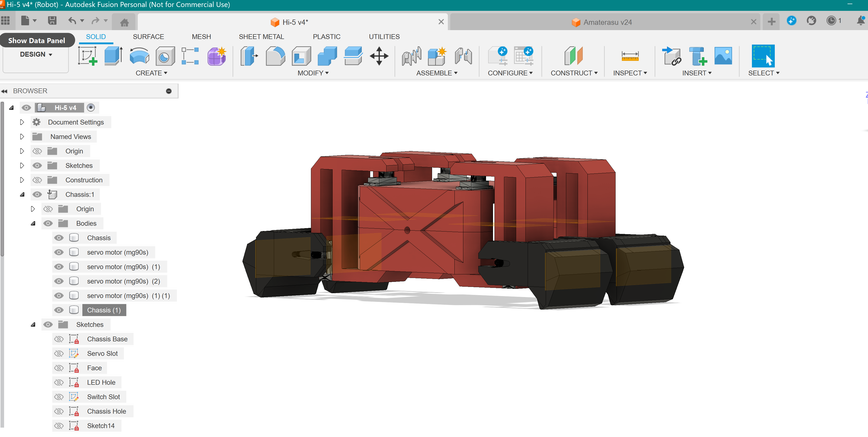Click the Create Sketch tool icon
Viewport: 868px width, 437px height.
click(x=88, y=56)
